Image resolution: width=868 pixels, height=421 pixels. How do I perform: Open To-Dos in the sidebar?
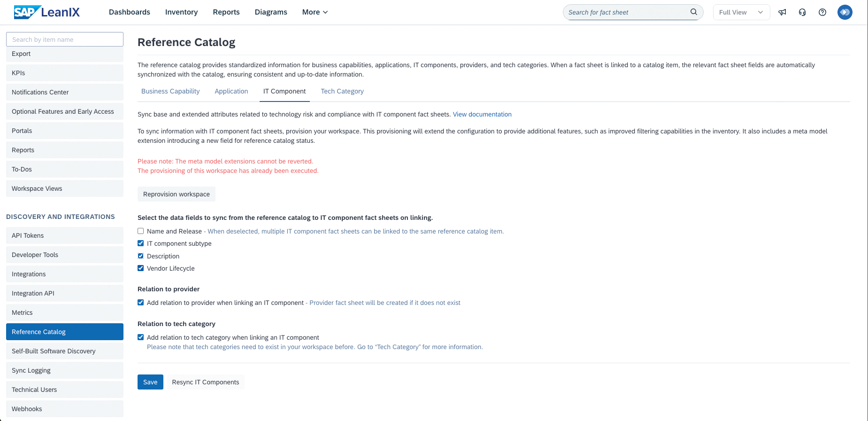click(65, 169)
